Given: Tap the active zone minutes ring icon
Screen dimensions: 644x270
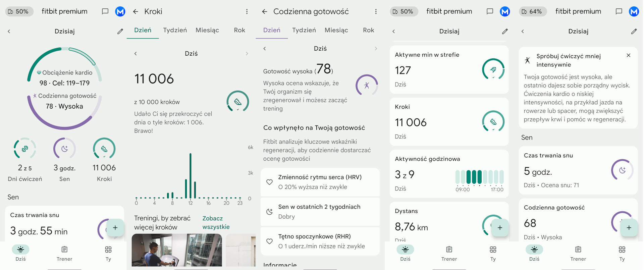Looking at the screenshot, I should (493, 69).
